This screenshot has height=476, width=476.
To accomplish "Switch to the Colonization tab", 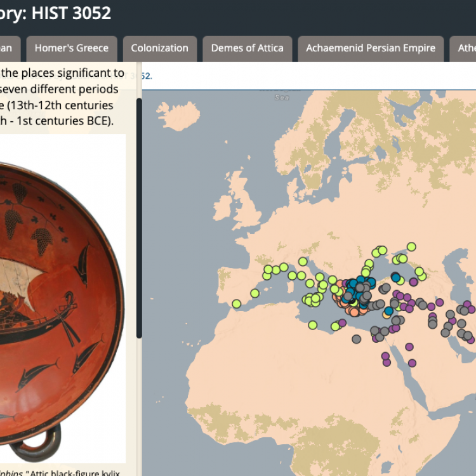I will pos(160,49).
